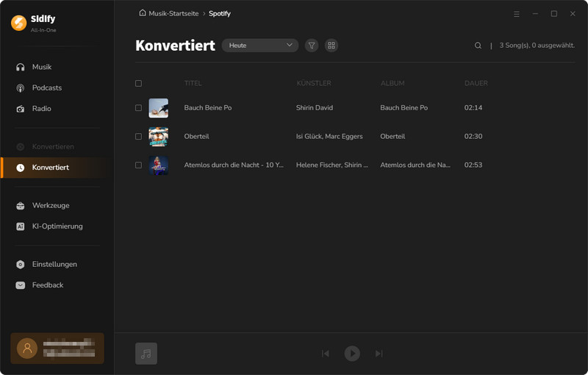
Task: Click the search magnifier icon
Action: (478, 46)
